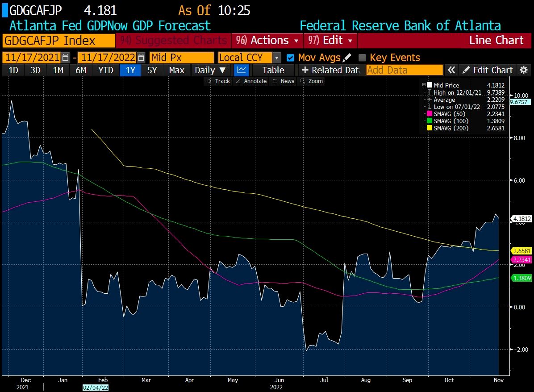The height and width of the screenshot is (392, 534).
Task: Open the Actions dropdown menu
Action: tap(267, 41)
